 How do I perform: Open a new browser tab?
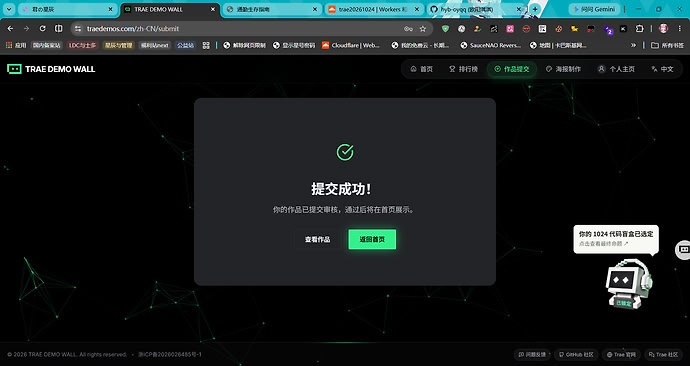coord(535,9)
